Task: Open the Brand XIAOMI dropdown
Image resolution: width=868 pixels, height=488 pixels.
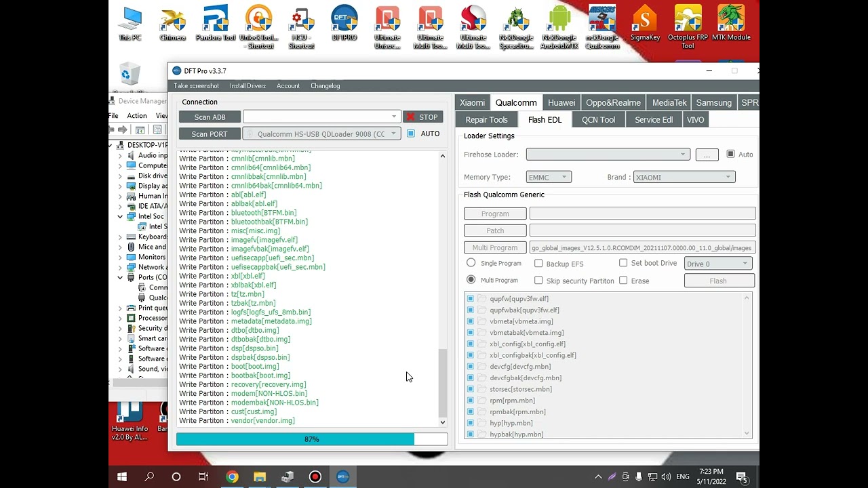Action: pos(684,177)
